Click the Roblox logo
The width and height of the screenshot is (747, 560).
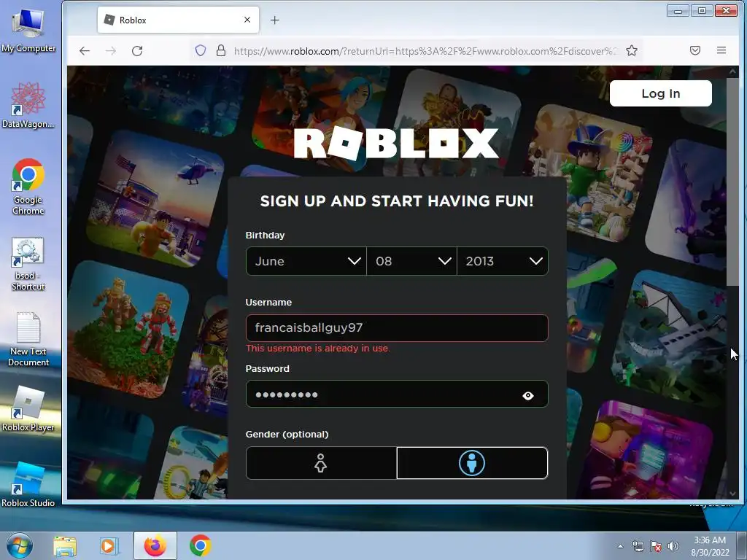(x=396, y=143)
